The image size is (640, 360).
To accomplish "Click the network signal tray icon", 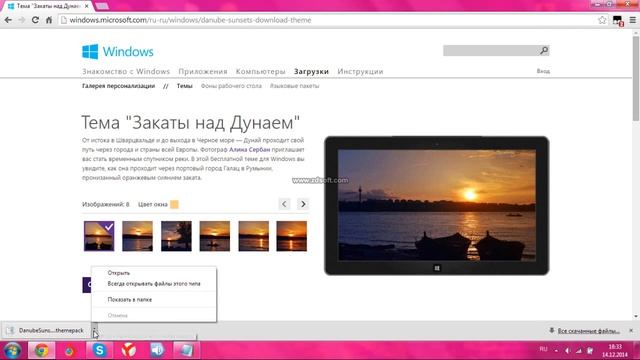I will coord(578,351).
